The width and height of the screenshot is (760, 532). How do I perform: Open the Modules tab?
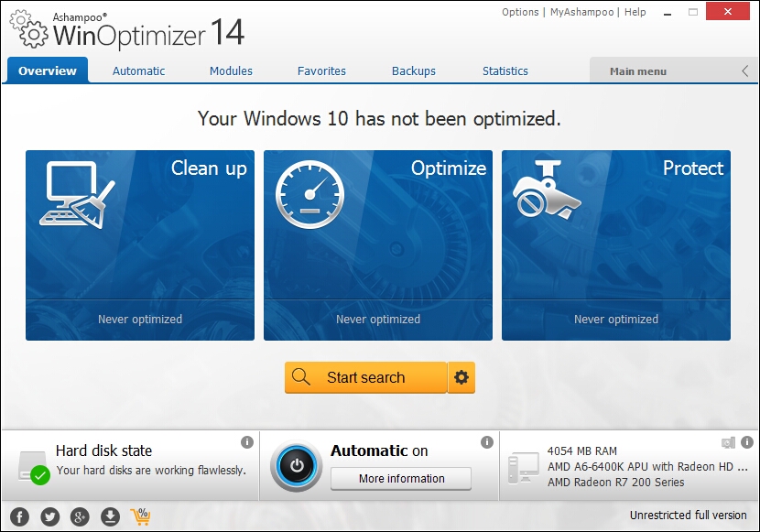[x=231, y=71]
